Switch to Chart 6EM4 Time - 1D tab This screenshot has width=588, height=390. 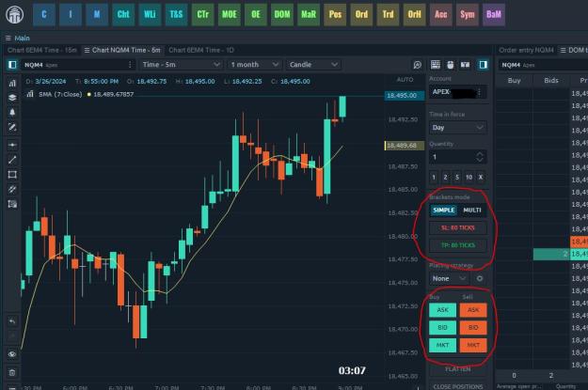pos(201,50)
